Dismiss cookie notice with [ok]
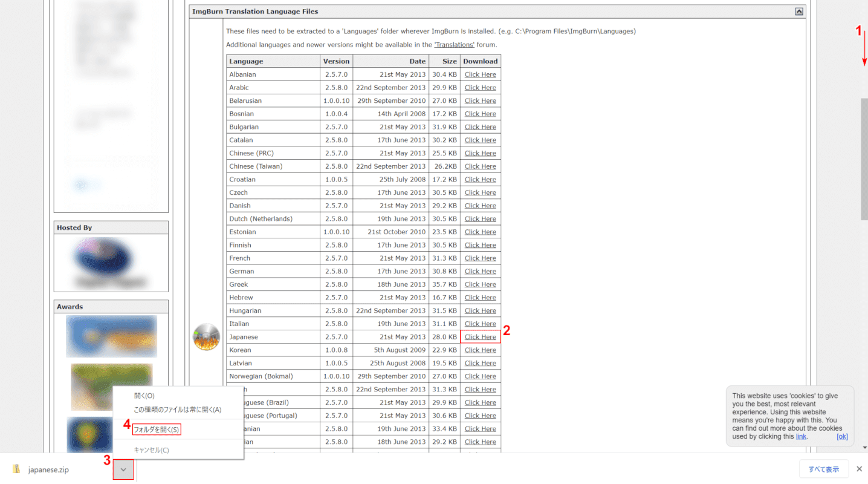868x484 pixels. (x=842, y=436)
